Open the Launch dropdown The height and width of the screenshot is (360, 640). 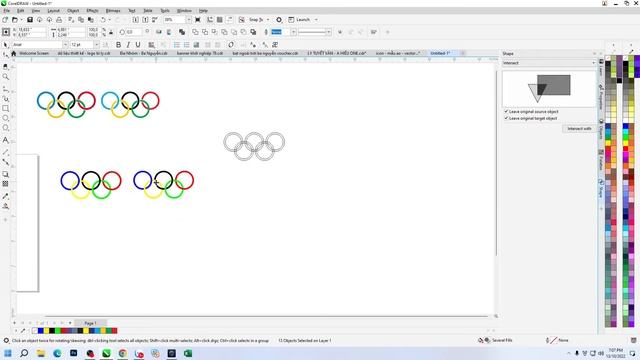(x=316, y=20)
